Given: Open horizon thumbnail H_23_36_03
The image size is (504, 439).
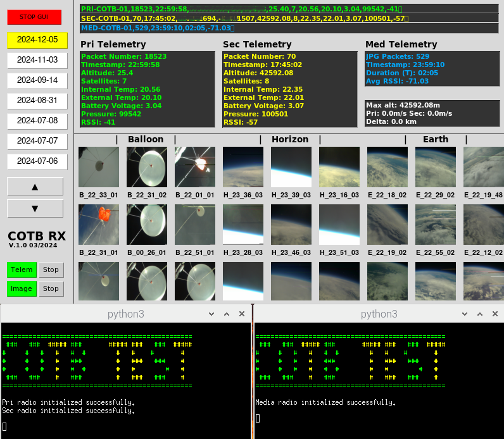Looking at the screenshot, I should (x=243, y=167).
